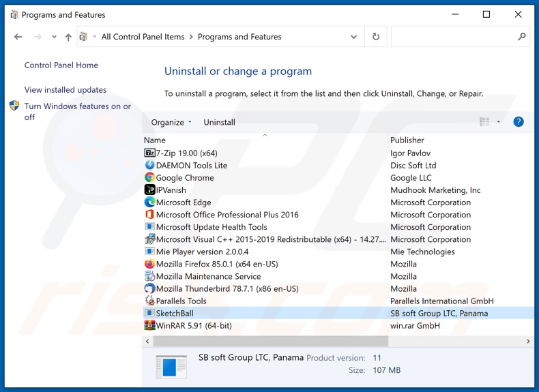Click the WinRAR program icon
Viewport: 539px width, 392px height.
[149, 325]
